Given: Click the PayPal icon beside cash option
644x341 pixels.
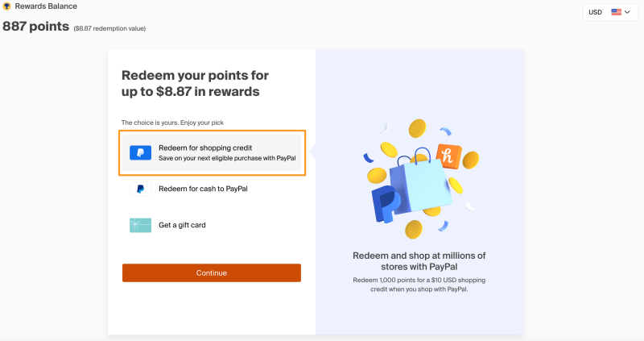Looking at the screenshot, I should click(141, 189).
